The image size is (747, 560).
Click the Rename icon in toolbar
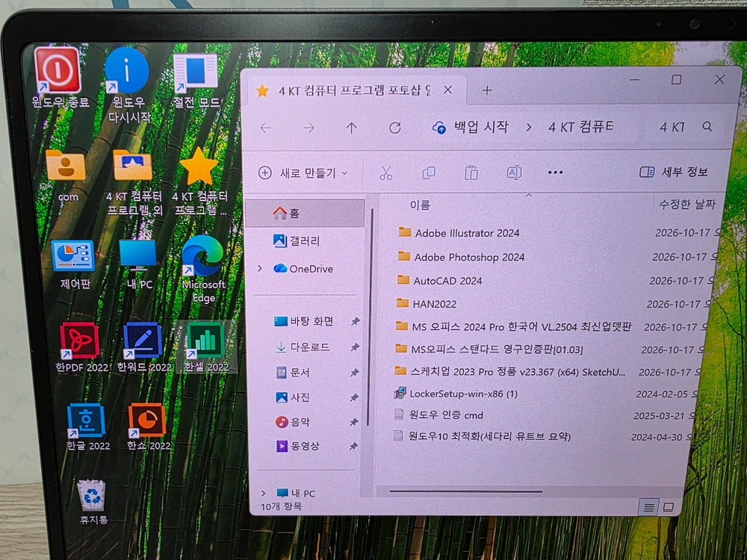[514, 172]
